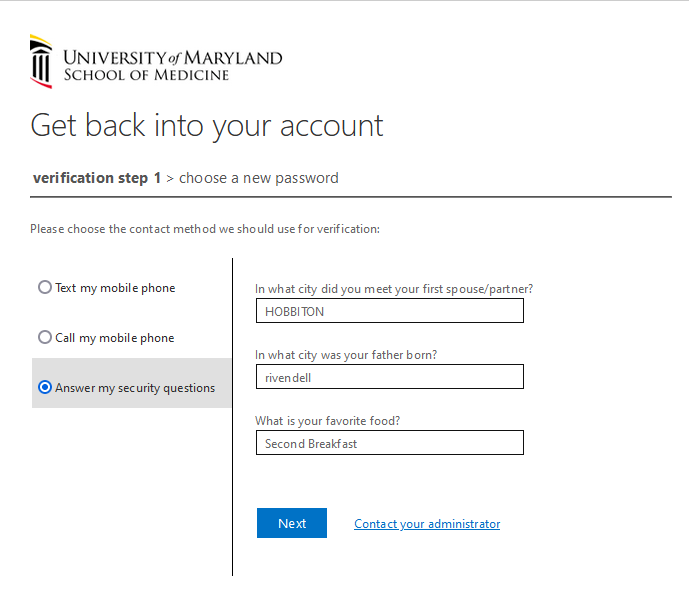Click the 'Please choose the contact method' instruction text
The width and height of the screenshot is (689, 595).
pyautogui.click(x=205, y=229)
